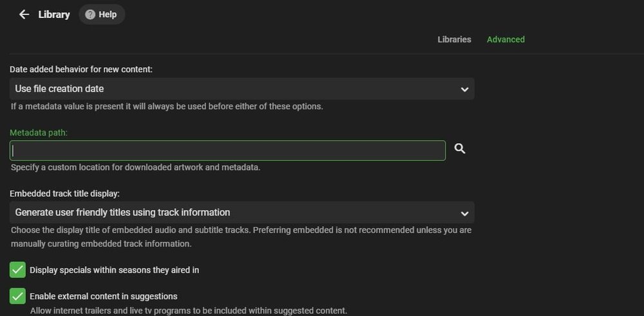Viewport: 644px width, 316px height.
Task: Click the Library page title
Action: point(54,14)
